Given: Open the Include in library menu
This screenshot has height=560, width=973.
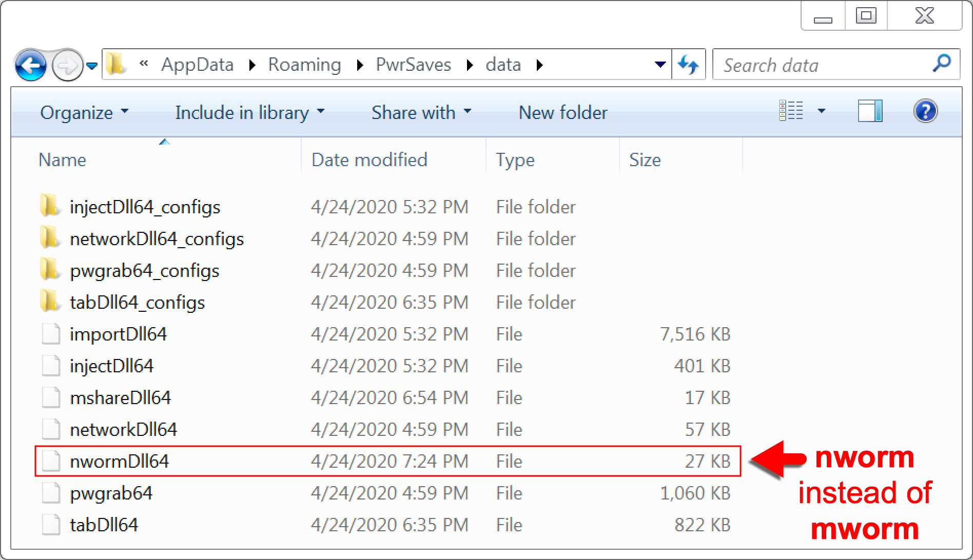Looking at the screenshot, I should [x=250, y=112].
